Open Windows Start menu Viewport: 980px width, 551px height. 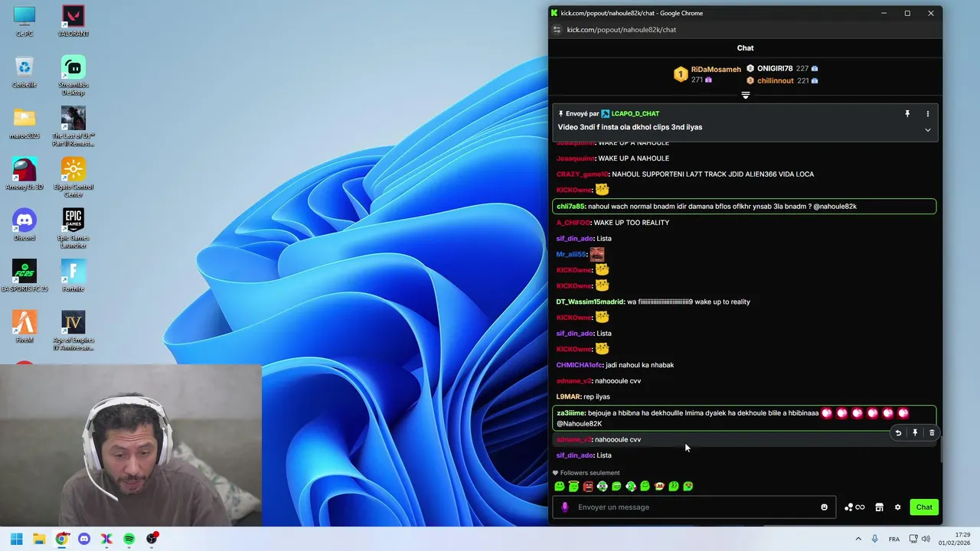17,539
